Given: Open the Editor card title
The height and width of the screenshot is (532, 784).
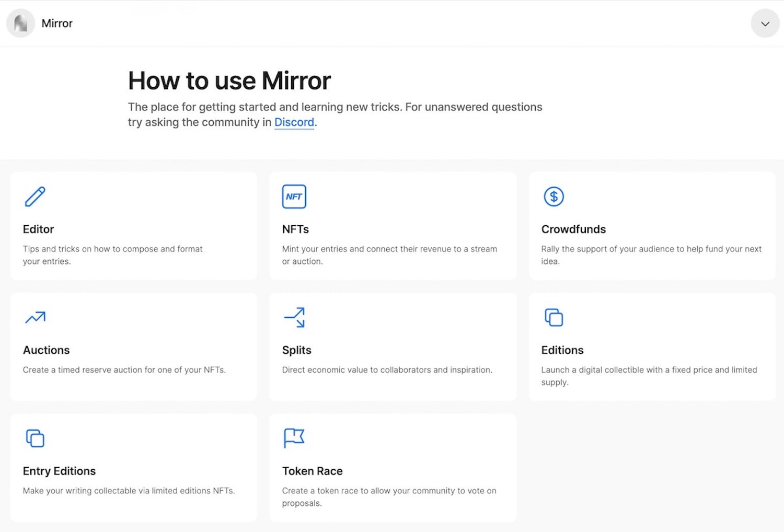Looking at the screenshot, I should [x=38, y=229].
